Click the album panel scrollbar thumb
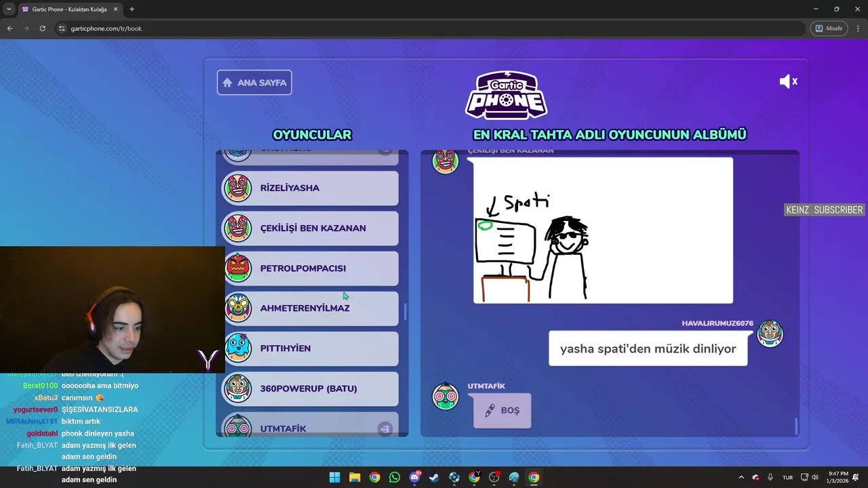Viewport: 868px width, 488px height. click(796, 426)
